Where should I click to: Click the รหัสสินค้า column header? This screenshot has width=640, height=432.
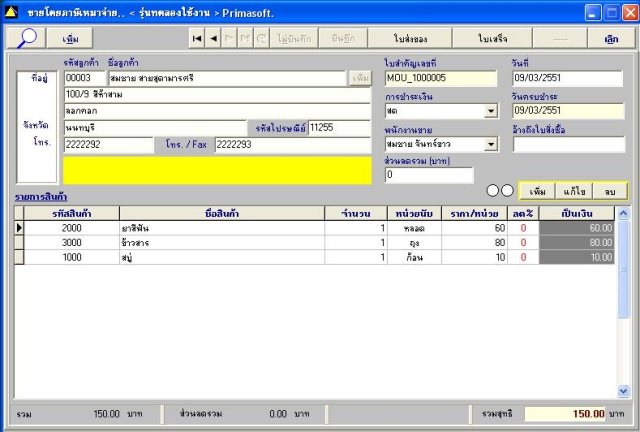[x=73, y=212]
